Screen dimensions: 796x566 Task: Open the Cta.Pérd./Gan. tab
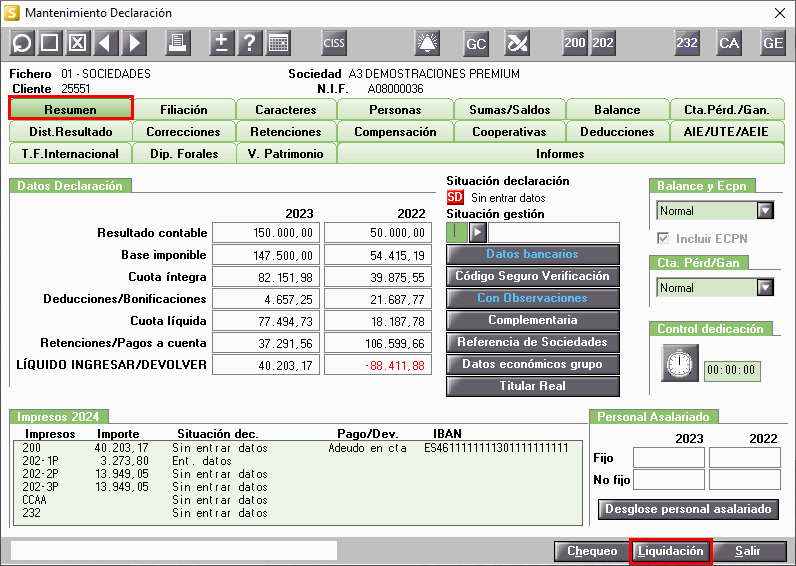[x=727, y=109]
